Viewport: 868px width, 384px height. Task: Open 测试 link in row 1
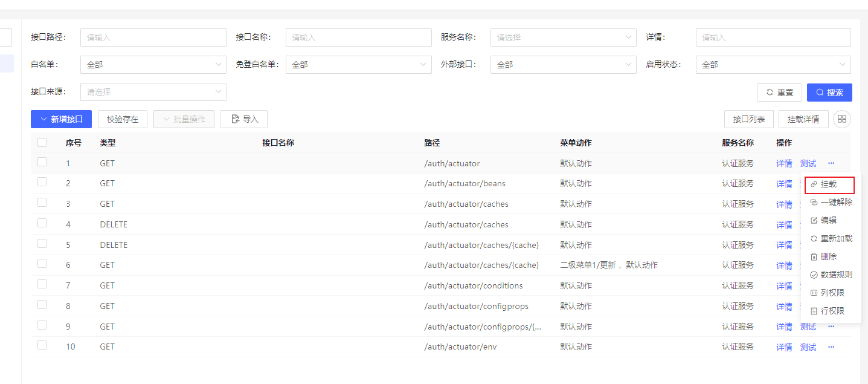808,163
